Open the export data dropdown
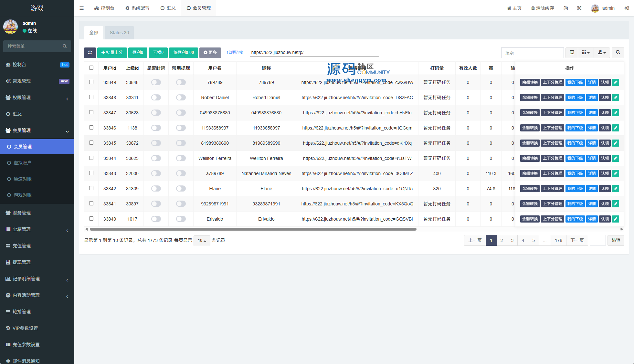Image resolution: width=634 pixels, height=364 pixels. 602,52
